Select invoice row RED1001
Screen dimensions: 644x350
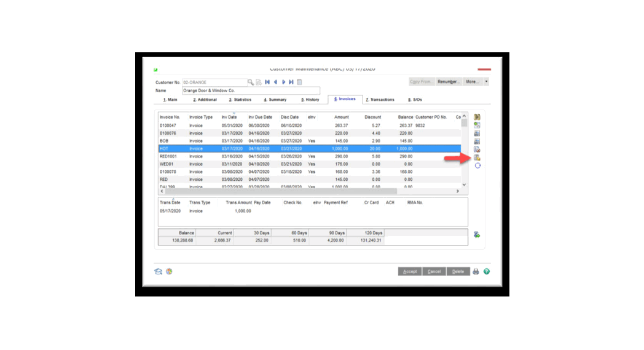click(x=310, y=156)
